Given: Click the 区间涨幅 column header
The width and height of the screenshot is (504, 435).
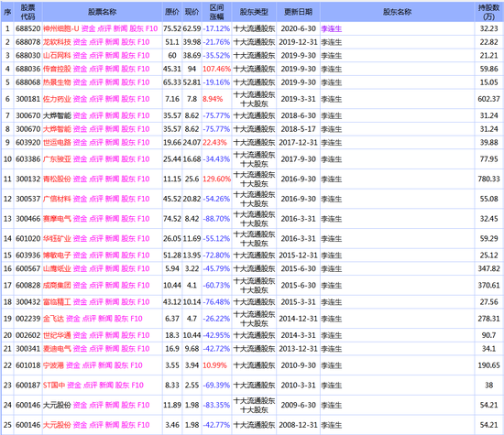Looking at the screenshot, I should 216,12.
